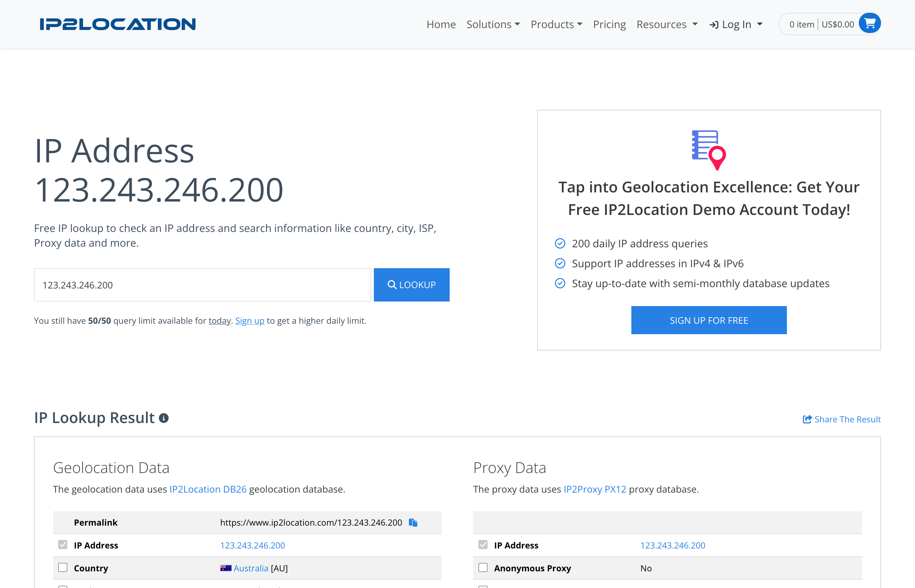Click the Australia flag icon

click(226, 568)
